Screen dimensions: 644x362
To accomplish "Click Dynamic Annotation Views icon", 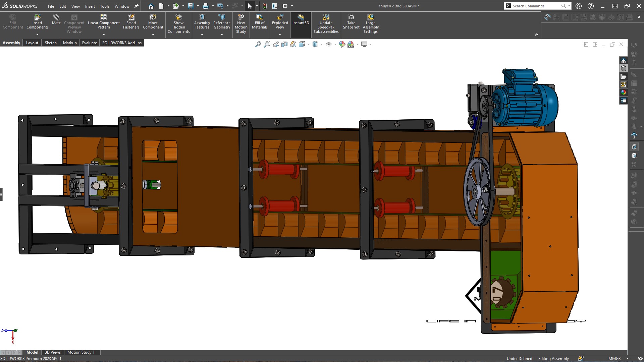I will coord(293,44).
